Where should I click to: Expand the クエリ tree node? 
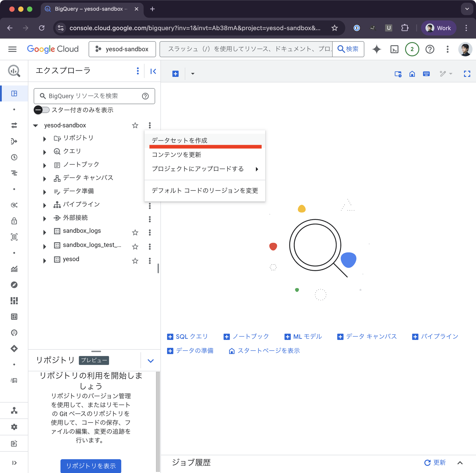click(x=44, y=152)
